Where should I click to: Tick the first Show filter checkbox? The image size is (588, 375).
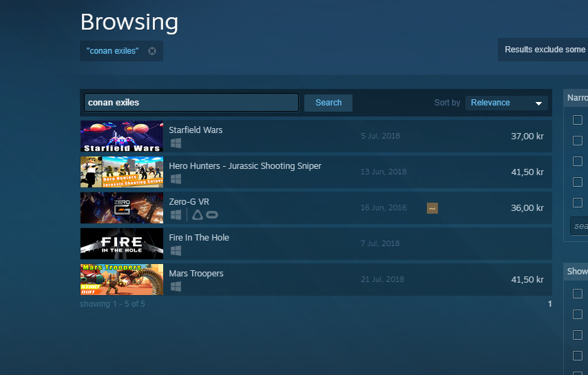coord(578,294)
